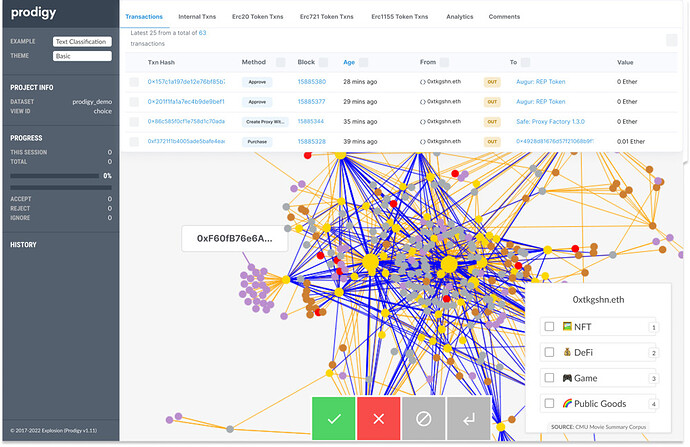Click the SOURCE: CMU Movie Summary Corpus label
Viewport: 690px width, 447px height.
(x=598, y=427)
